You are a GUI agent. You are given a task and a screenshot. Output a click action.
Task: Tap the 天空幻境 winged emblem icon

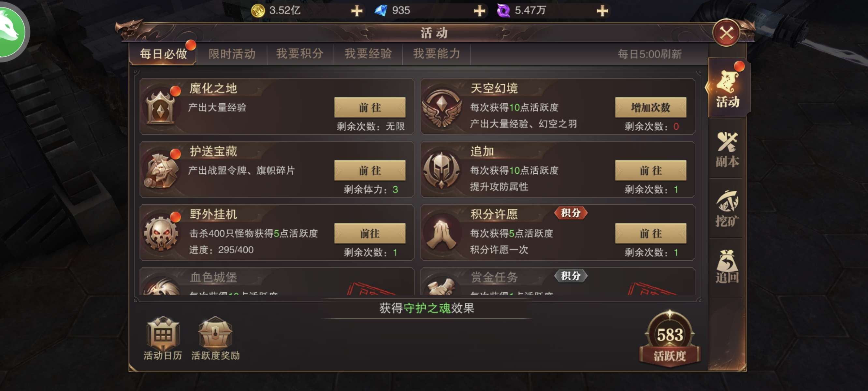(442, 107)
